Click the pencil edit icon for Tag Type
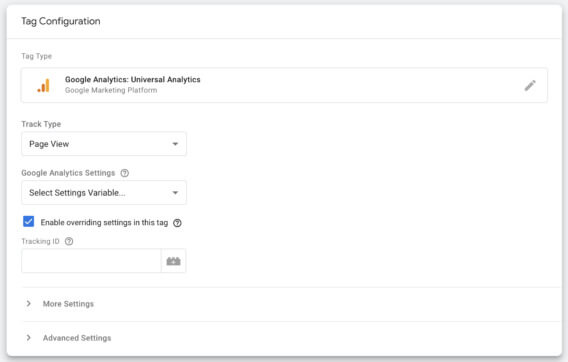The width and height of the screenshot is (568, 362). point(530,86)
